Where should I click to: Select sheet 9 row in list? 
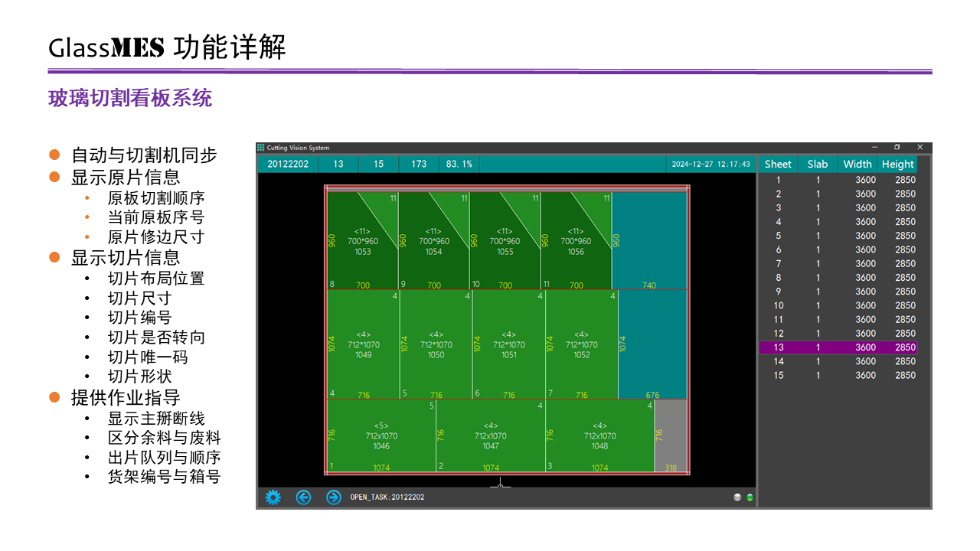point(838,292)
